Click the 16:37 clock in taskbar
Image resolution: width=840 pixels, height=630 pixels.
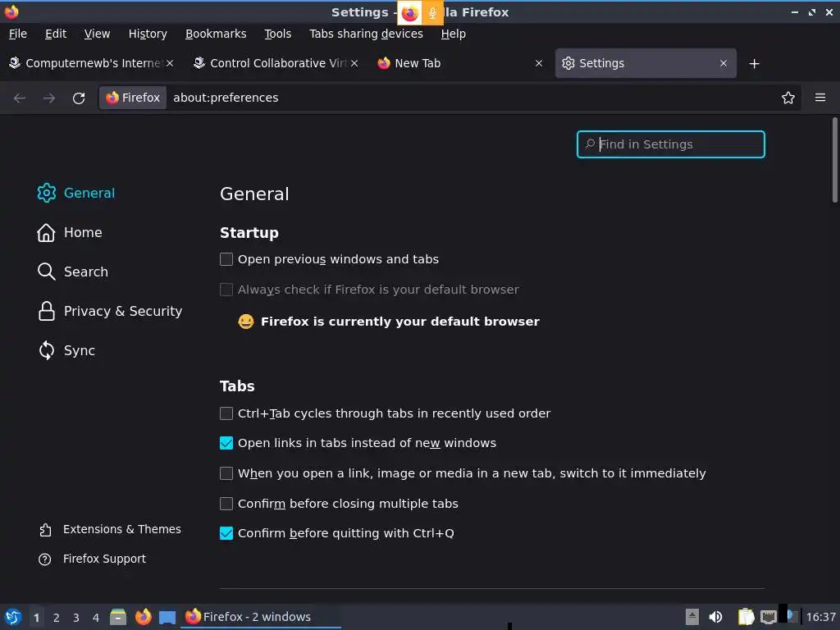(820, 617)
